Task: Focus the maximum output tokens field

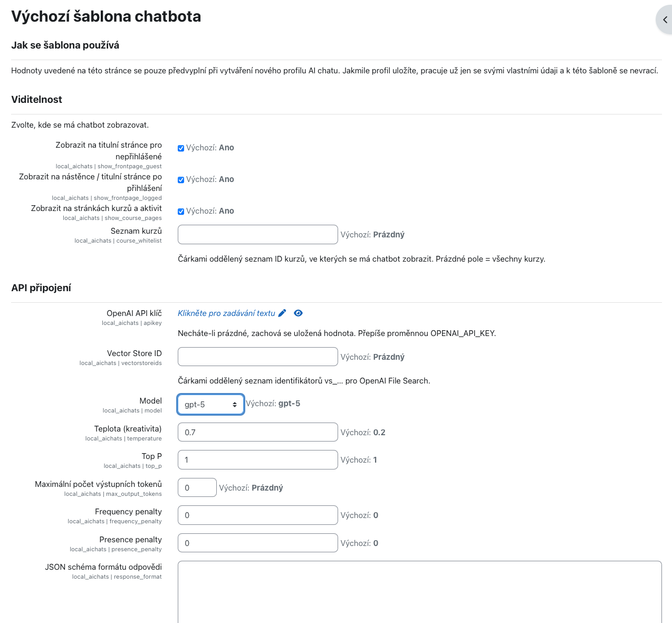Action: [197, 488]
